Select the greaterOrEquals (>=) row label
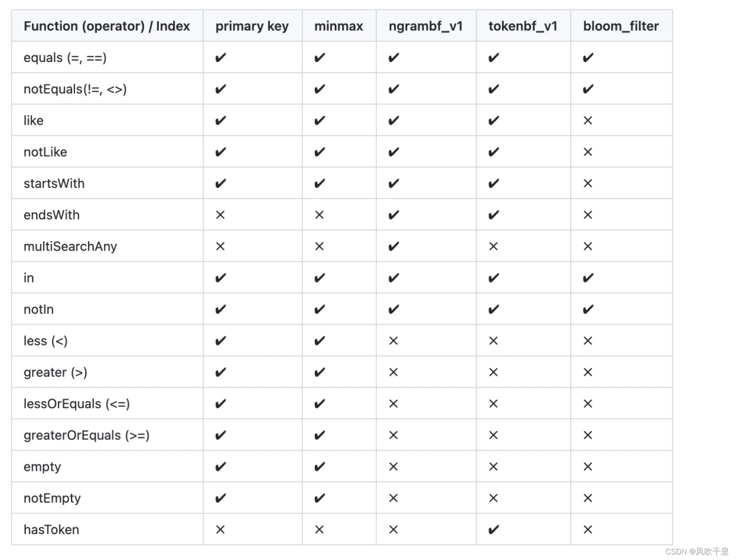The width and height of the screenshot is (736, 560). [x=87, y=435]
